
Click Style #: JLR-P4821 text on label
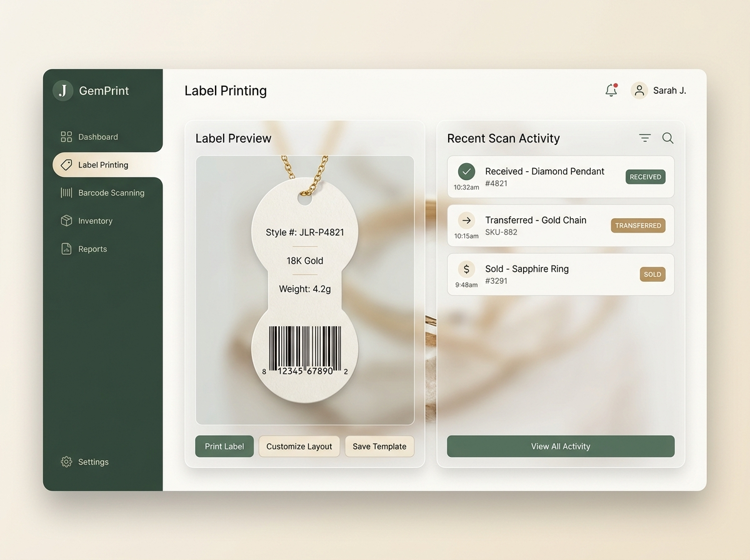point(305,232)
